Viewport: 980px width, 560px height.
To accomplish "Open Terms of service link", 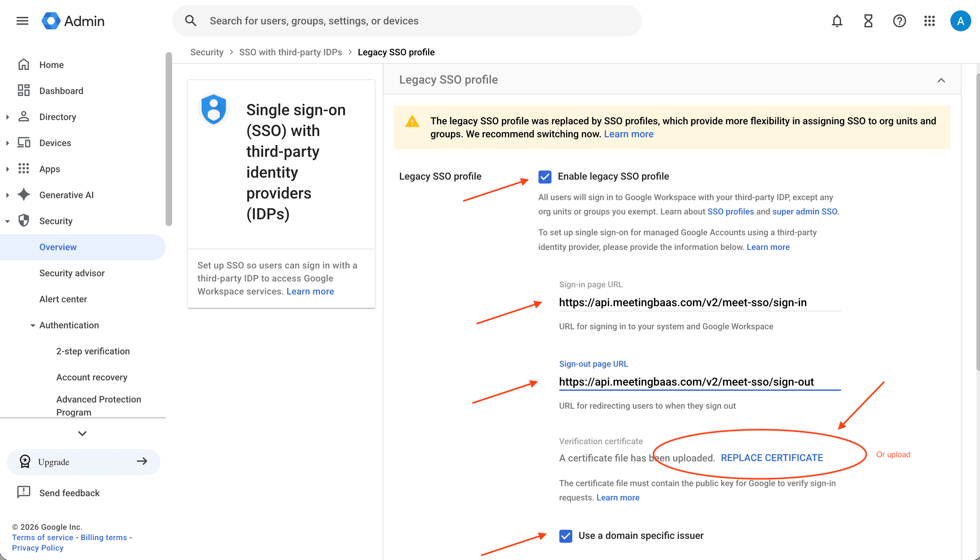I will tap(42, 537).
